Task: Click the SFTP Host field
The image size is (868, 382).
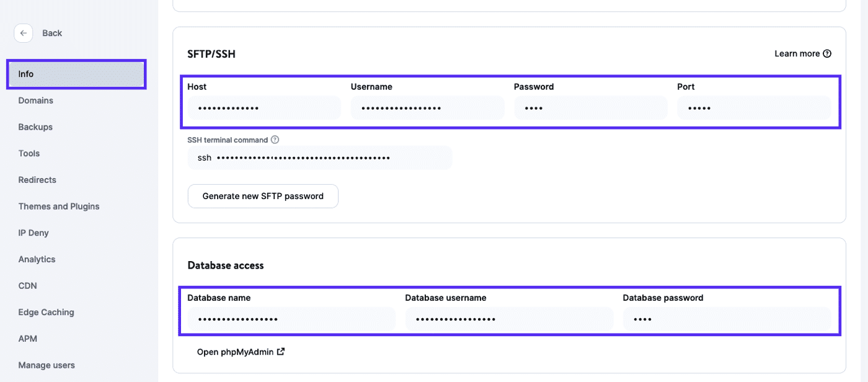Action: [x=263, y=107]
